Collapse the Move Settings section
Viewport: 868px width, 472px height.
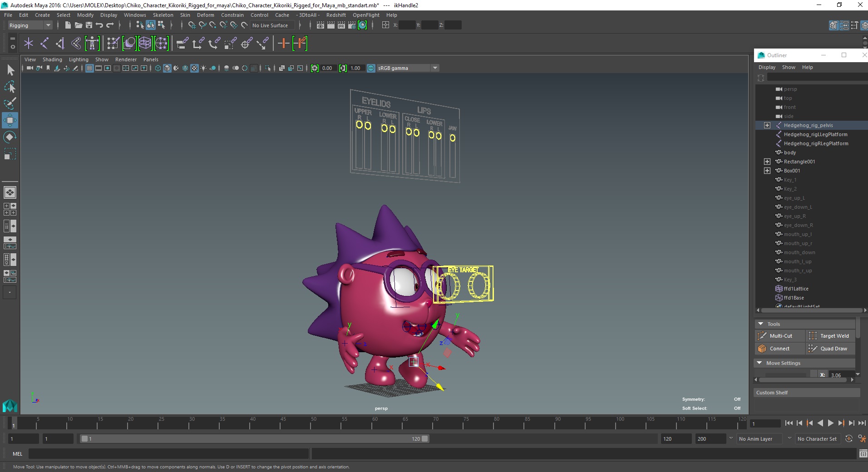pyautogui.click(x=759, y=363)
